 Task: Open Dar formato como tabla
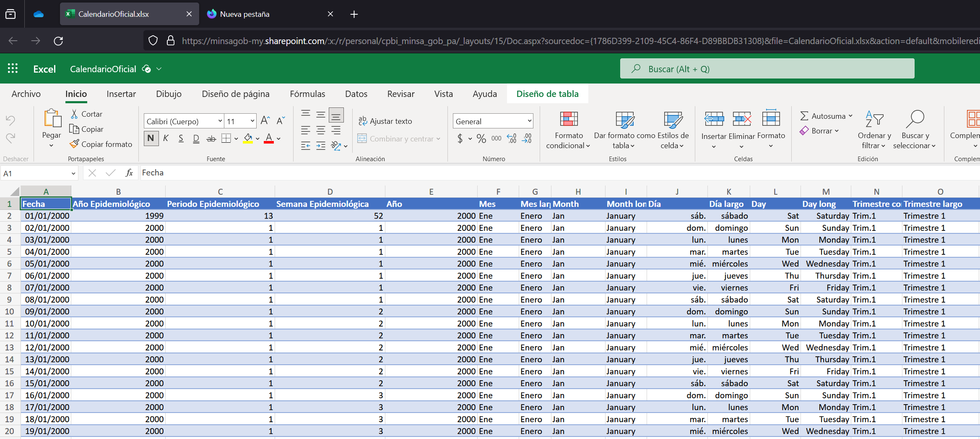click(x=624, y=129)
